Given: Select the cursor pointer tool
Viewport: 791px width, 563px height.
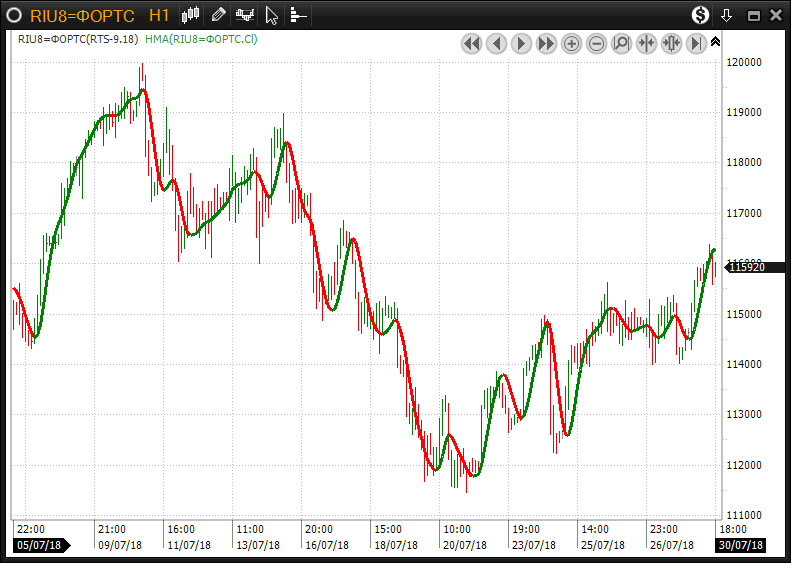Looking at the screenshot, I should click(x=271, y=15).
